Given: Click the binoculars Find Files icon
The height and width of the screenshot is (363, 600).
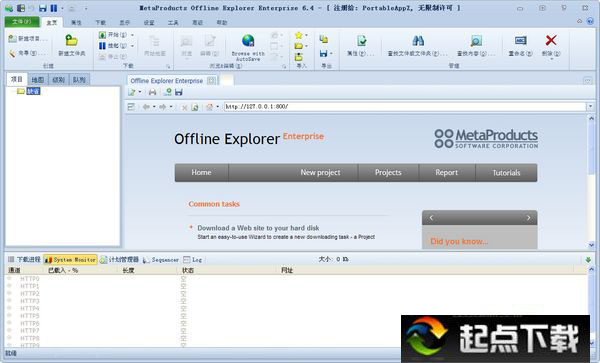Looking at the screenshot, I should tap(418, 41).
